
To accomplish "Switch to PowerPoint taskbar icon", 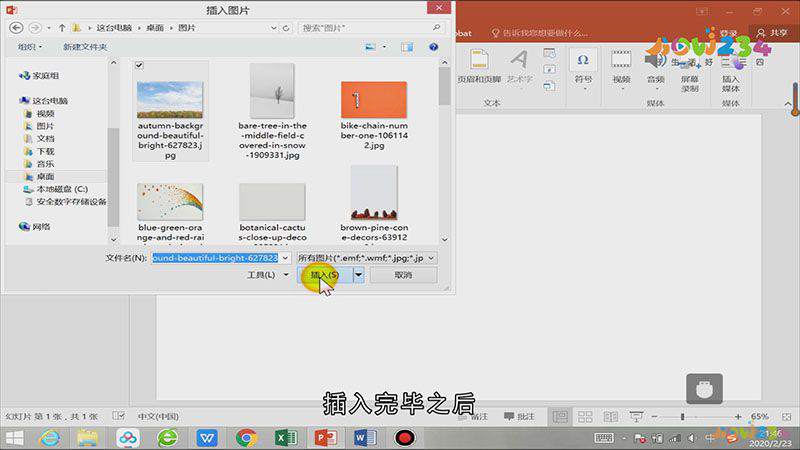I will pos(326,438).
